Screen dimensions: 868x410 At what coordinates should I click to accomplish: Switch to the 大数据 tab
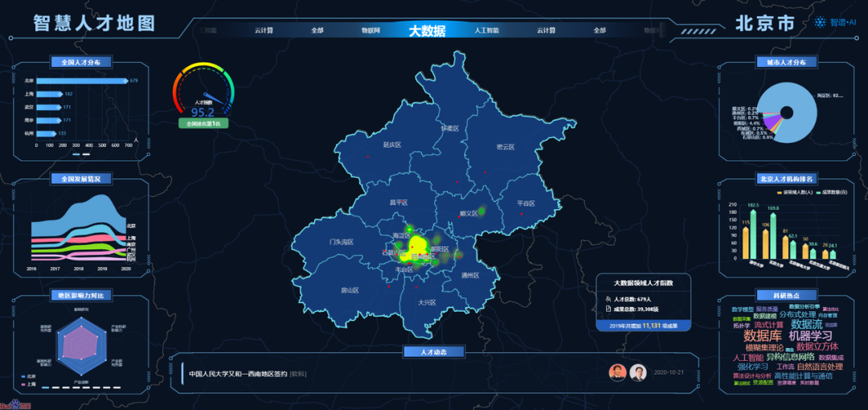tap(427, 31)
